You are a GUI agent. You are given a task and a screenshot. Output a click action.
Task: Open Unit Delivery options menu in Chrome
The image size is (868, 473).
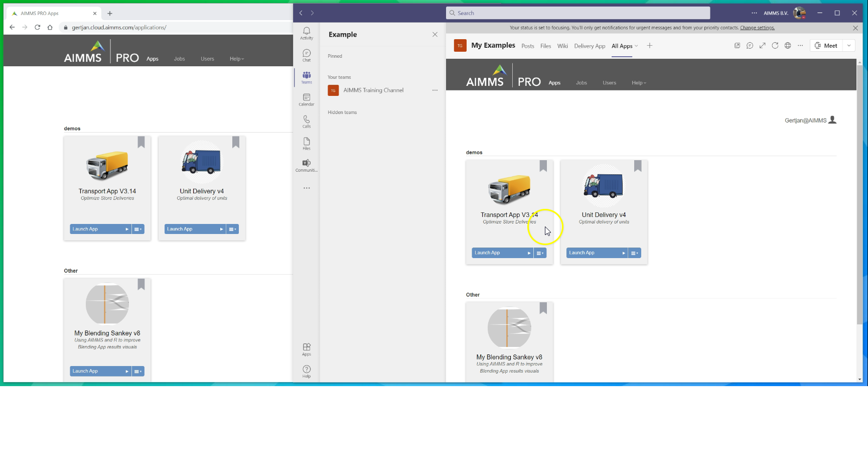[x=232, y=229]
